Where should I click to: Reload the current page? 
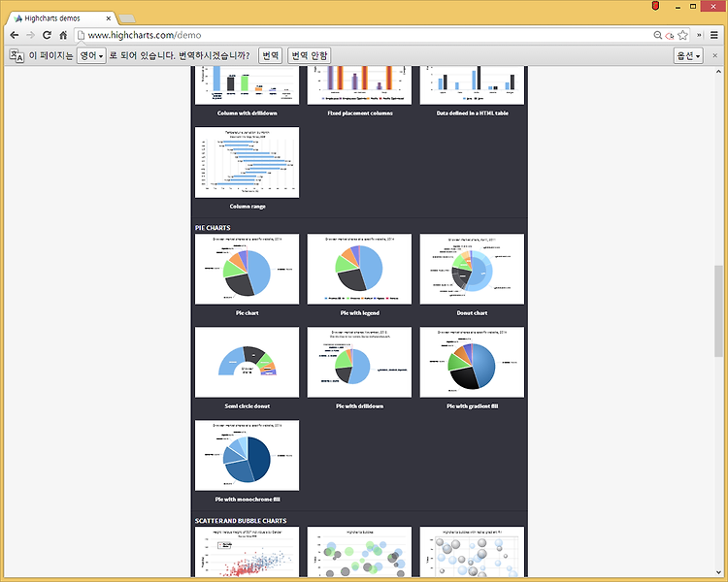(47, 35)
